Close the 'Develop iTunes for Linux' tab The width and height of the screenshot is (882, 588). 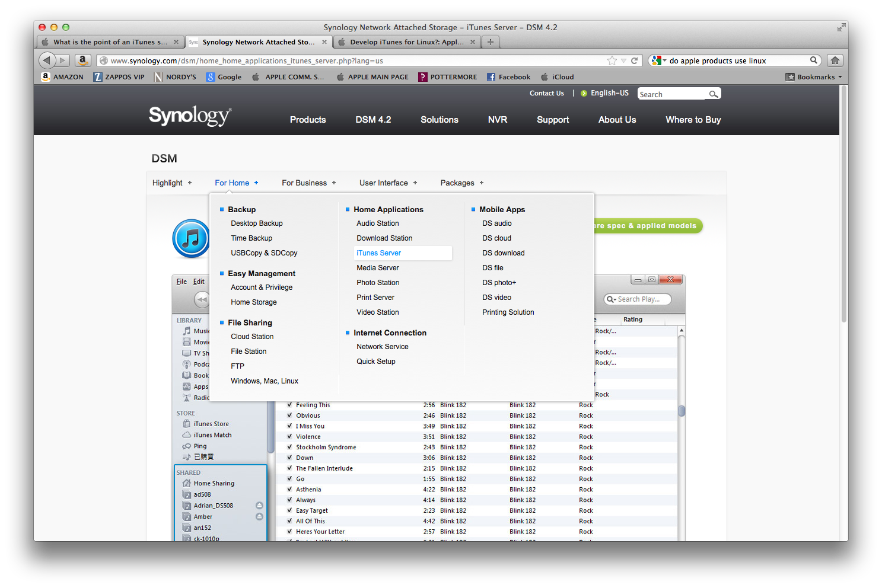click(473, 42)
